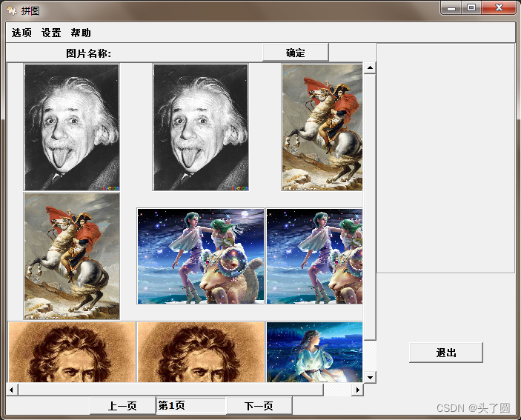Viewport: 521px width, 420px height.
Task: Select the first Einstein thumbnail in top row
Action: point(72,127)
